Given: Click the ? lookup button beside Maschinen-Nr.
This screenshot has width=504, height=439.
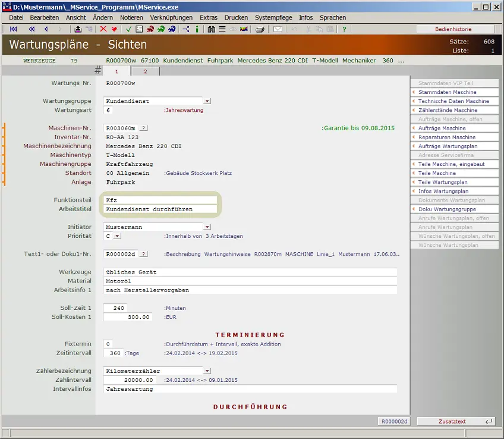Looking at the screenshot, I should click(144, 128).
